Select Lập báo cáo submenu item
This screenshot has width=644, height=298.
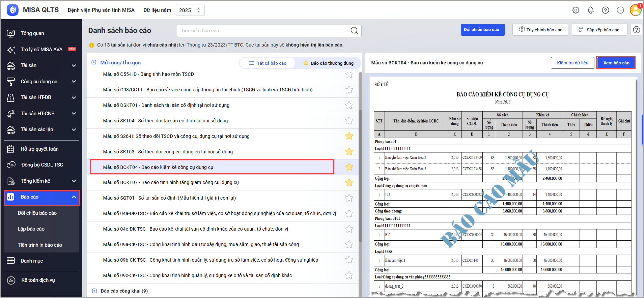tap(31, 229)
